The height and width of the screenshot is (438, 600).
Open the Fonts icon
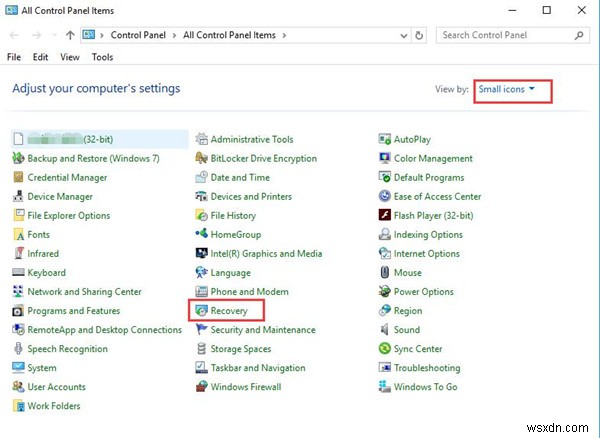point(18,234)
